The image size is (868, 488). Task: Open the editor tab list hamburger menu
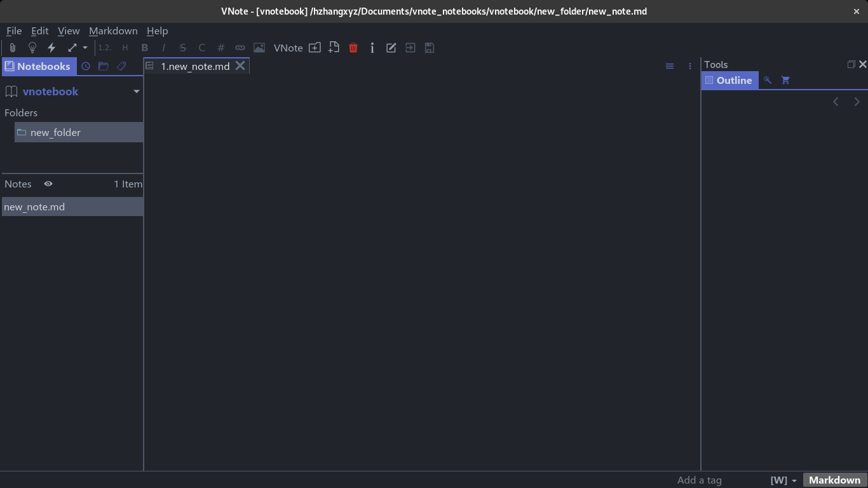coord(670,66)
